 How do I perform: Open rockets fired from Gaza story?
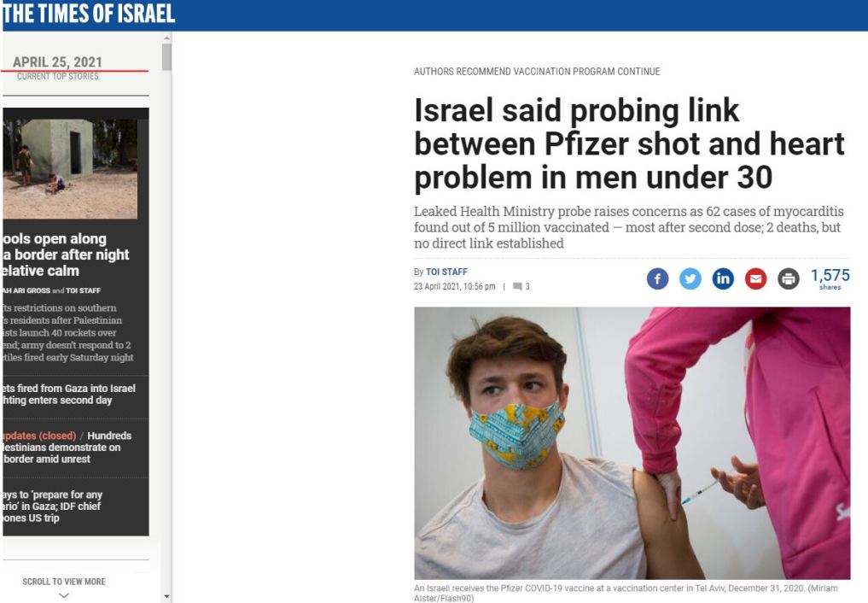69,395
